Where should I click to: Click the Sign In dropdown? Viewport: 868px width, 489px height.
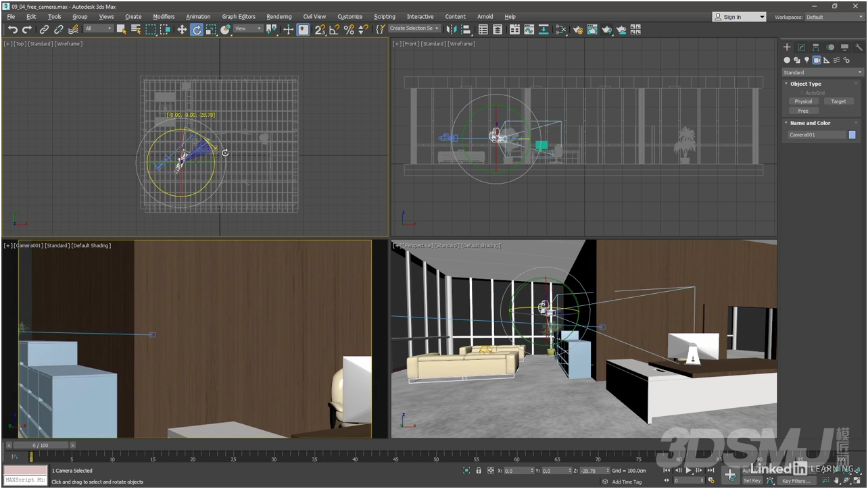click(x=740, y=17)
